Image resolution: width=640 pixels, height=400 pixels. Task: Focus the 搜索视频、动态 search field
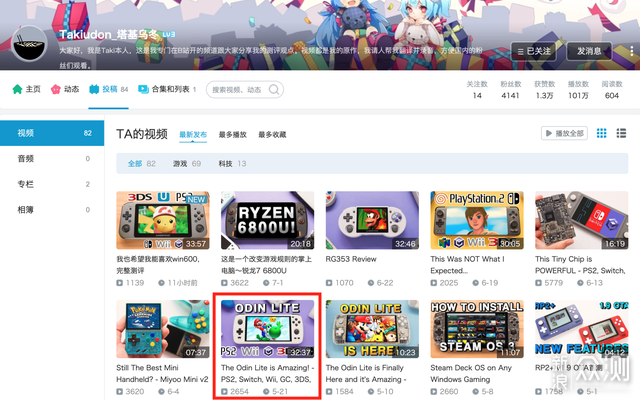click(x=244, y=89)
